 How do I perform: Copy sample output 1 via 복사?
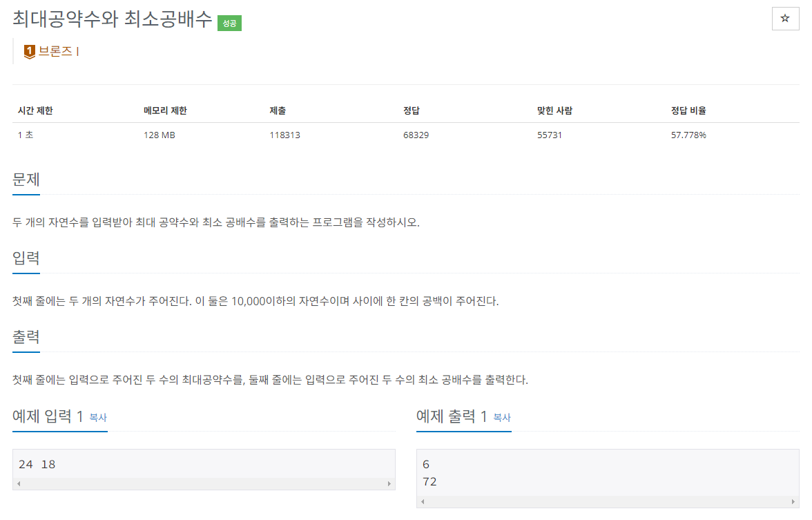(502, 417)
